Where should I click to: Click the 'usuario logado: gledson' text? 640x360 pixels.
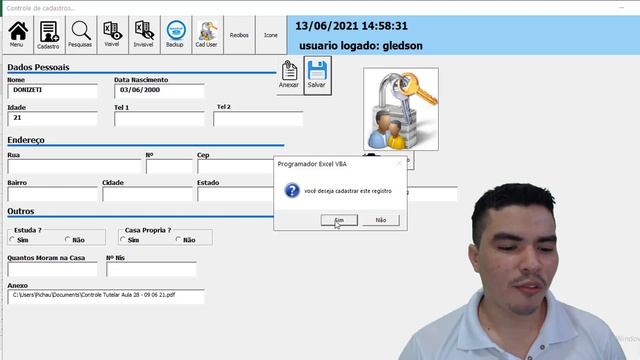(361, 46)
